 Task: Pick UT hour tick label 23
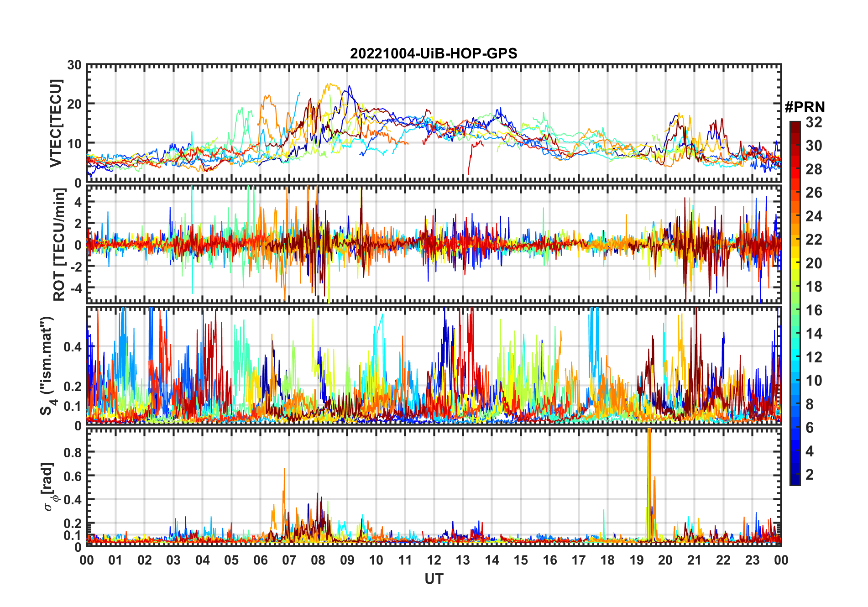tap(753, 560)
